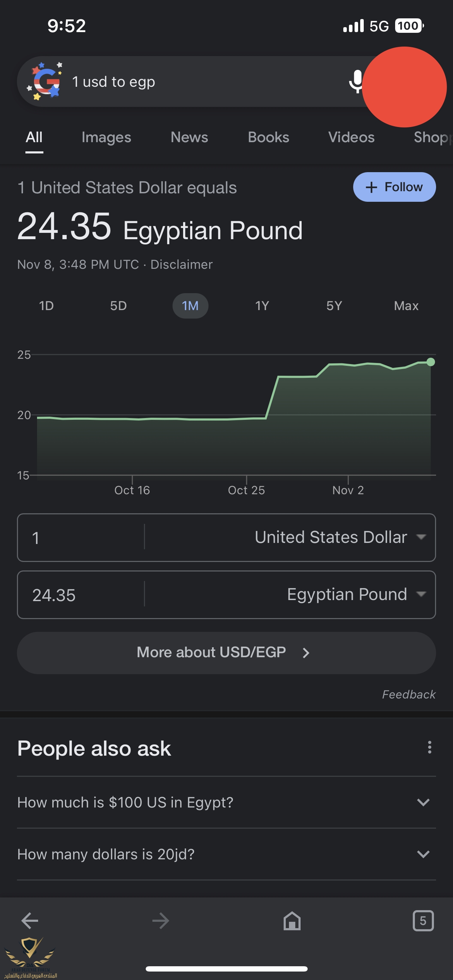Switch to the News tab
Screen dimensions: 453x980
tap(189, 137)
